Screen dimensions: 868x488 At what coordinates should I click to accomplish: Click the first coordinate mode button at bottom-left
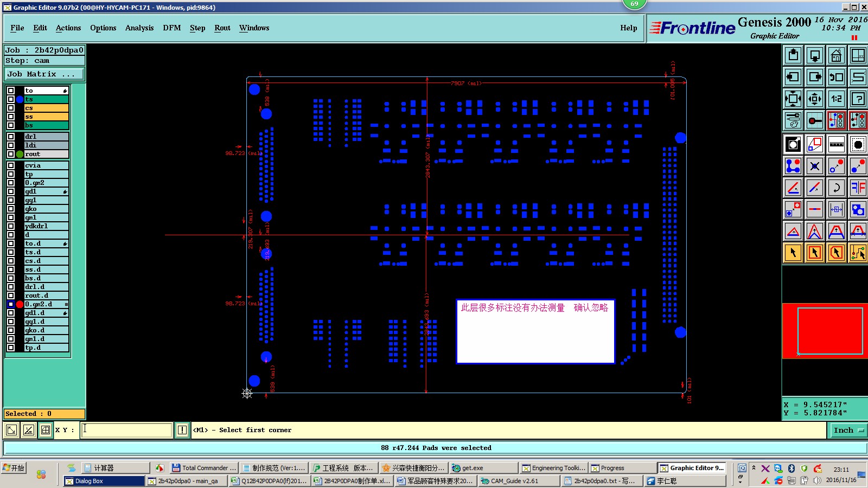[11, 430]
